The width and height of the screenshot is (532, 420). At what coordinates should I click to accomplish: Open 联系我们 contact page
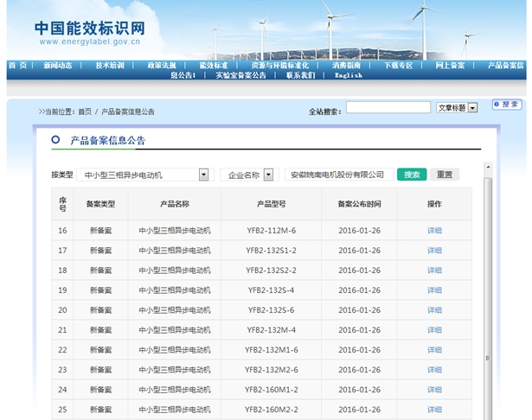click(300, 75)
